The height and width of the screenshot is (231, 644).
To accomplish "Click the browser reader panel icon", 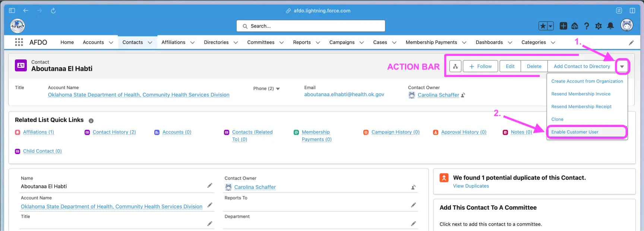I will (x=619, y=10).
